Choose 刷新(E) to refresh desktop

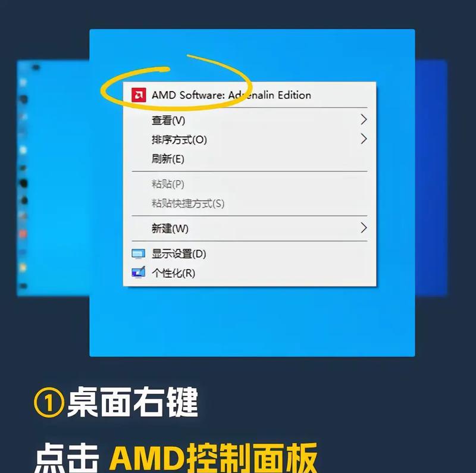[x=249, y=159]
